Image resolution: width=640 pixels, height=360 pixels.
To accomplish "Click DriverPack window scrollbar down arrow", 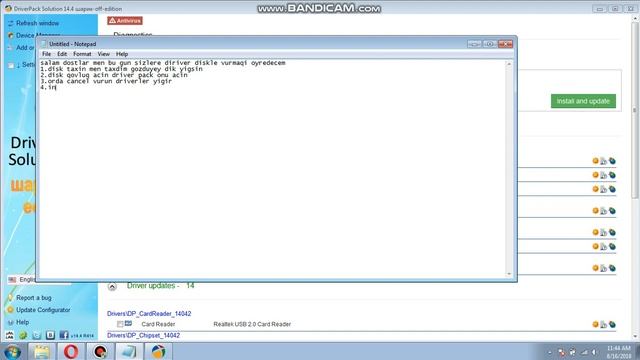I will (635, 336).
